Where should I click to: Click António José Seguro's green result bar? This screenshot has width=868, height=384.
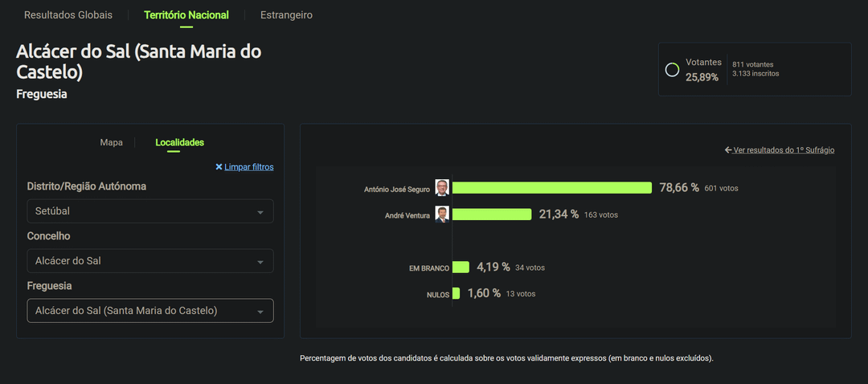(x=551, y=188)
